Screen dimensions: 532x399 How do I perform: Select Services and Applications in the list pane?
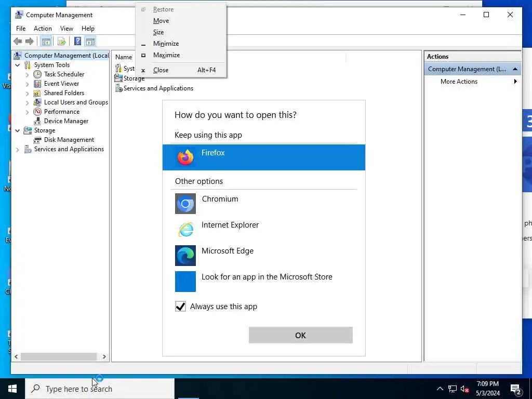click(x=154, y=88)
